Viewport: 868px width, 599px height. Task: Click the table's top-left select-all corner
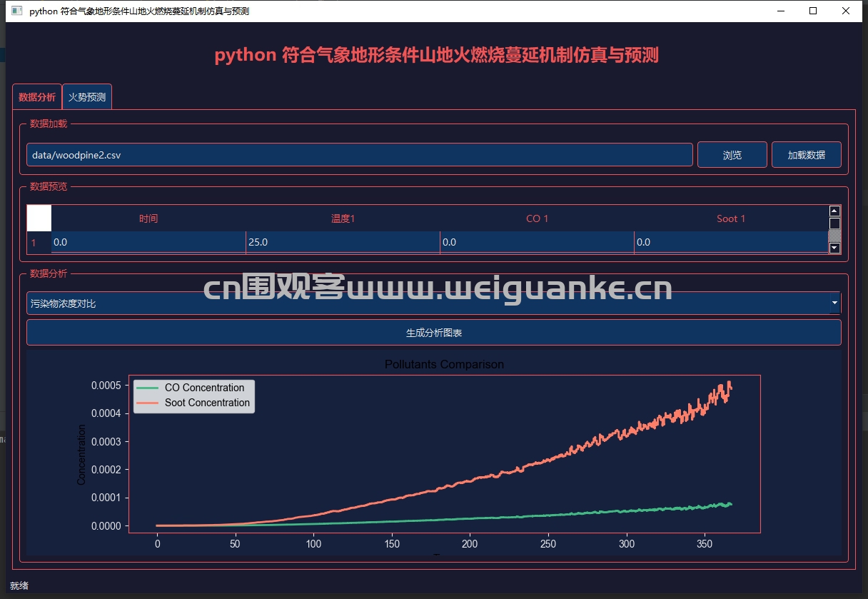pyautogui.click(x=39, y=218)
